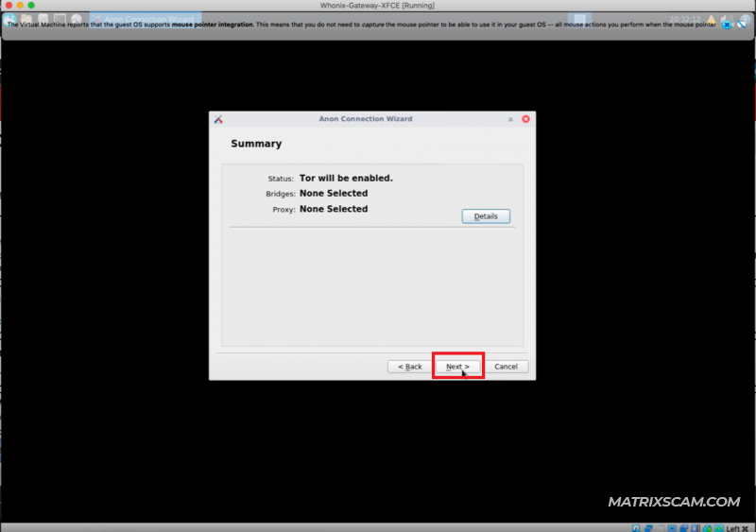Dismiss the mouse pointer integration notification
This screenshot has height=532, width=756.
click(x=727, y=25)
